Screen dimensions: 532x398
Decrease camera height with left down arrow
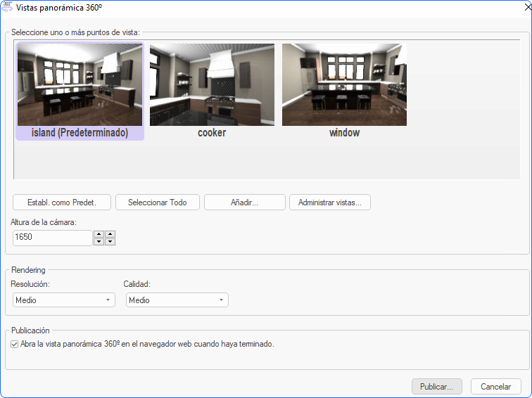[99, 242]
